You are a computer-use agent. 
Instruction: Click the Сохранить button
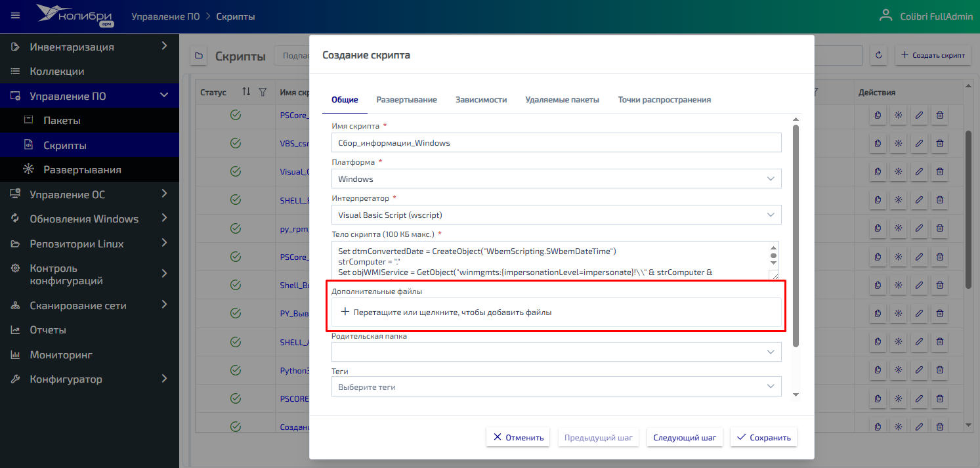pyautogui.click(x=763, y=437)
